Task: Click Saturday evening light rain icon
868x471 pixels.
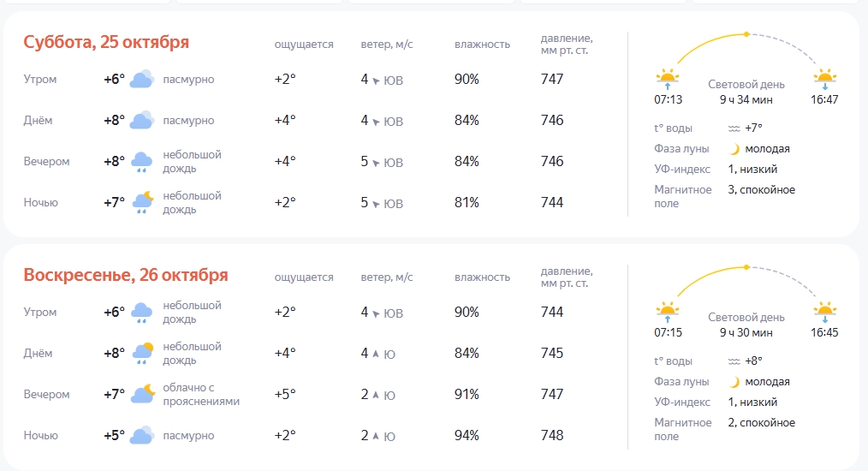Action: [x=142, y=162]
